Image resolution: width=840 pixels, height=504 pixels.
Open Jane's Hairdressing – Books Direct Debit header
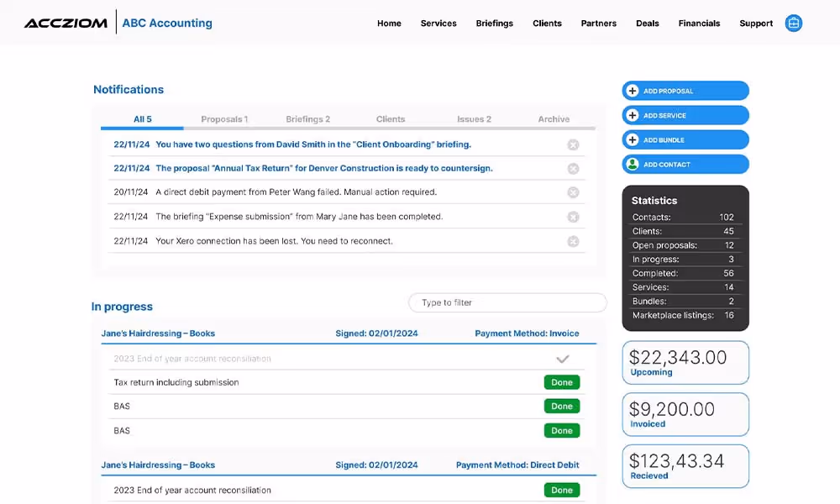tap(158, 465)
